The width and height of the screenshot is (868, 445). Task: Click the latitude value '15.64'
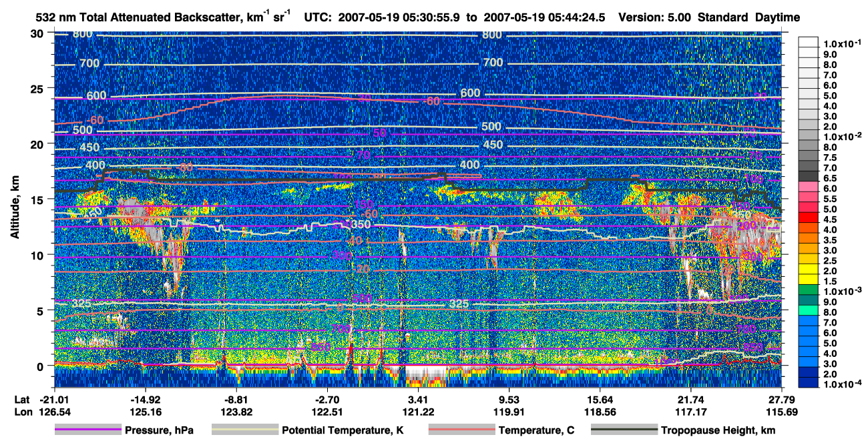click(600, 399)
